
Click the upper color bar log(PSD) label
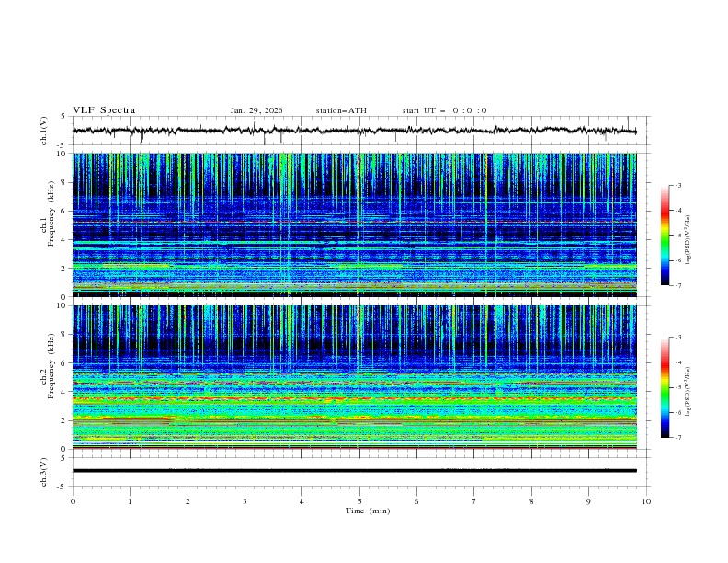pyautogui.click(x=691, y=236)
